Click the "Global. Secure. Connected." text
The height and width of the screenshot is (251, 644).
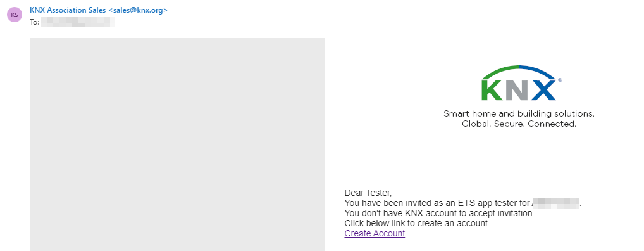(519, 124)
